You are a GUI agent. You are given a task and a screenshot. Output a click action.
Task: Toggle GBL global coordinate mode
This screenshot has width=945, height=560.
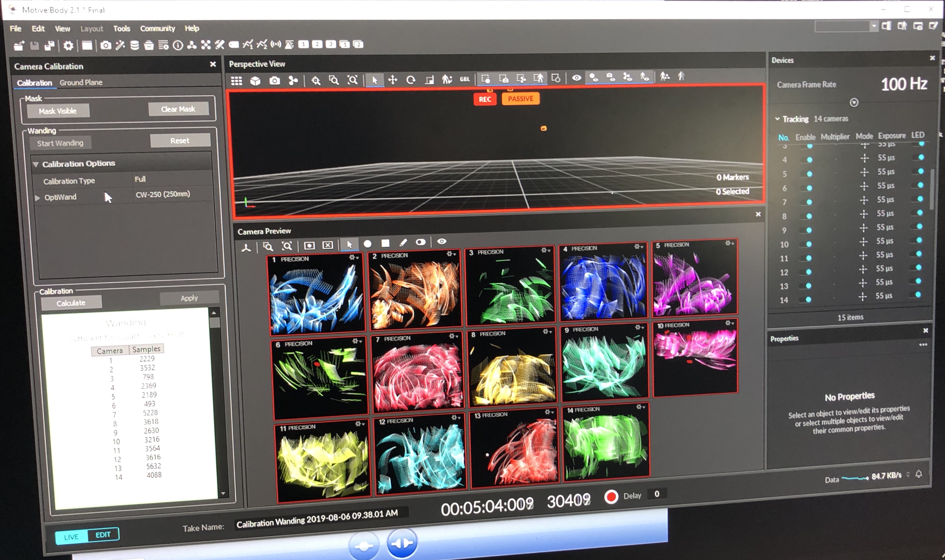pyautogui.click(x=465, y=79)
